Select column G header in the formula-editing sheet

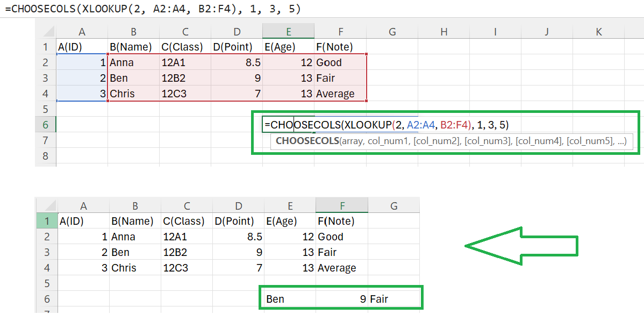[x=391, y=32]
